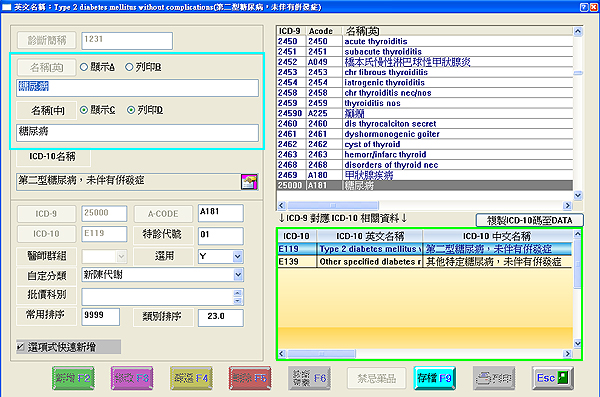Click the gray F6 button
Image resolution: width=600 pixels, height=397 pixels.
[309, 378]
